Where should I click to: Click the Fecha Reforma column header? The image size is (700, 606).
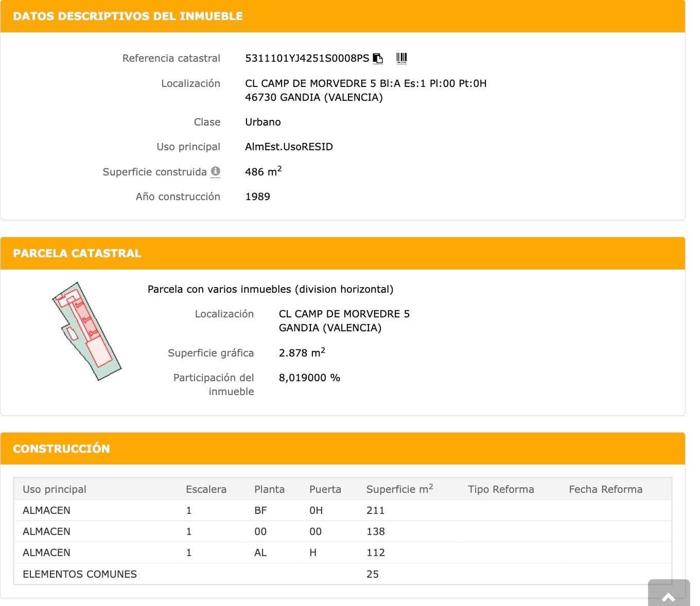(605, 489)
